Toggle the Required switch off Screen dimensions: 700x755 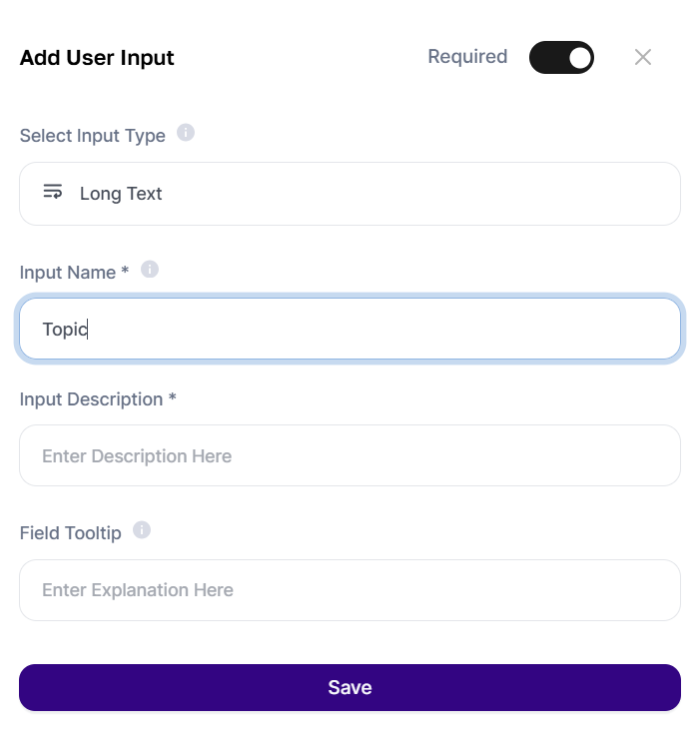tap(561, 57)
